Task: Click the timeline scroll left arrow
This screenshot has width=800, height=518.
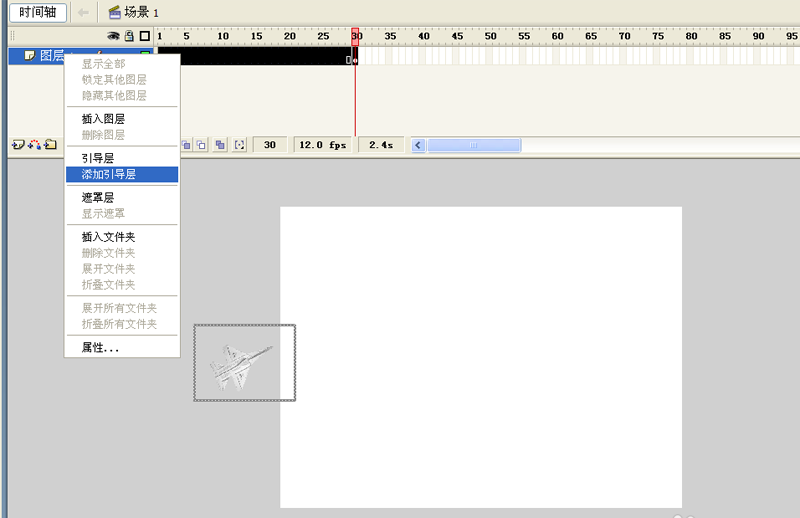Action: (418, 145)
